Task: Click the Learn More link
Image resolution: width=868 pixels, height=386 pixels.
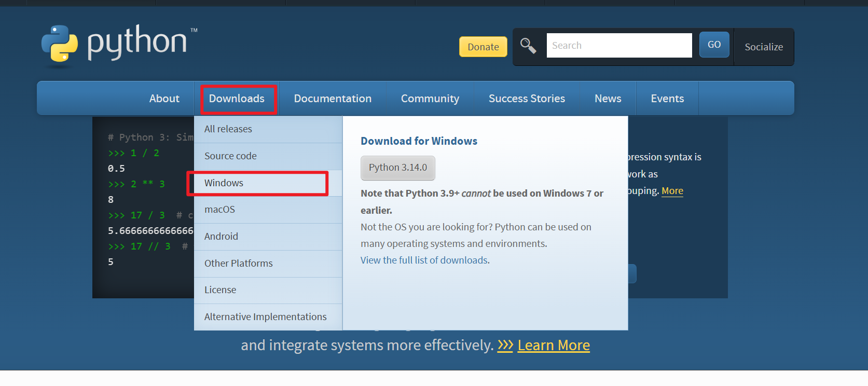Action: click(554, 346)
